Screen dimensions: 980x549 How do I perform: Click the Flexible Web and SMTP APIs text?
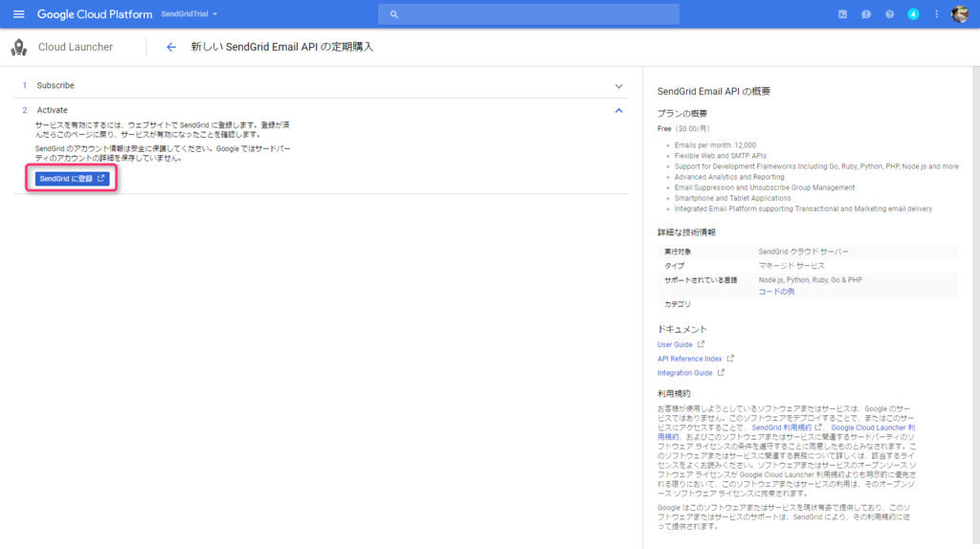coord(720,156)
